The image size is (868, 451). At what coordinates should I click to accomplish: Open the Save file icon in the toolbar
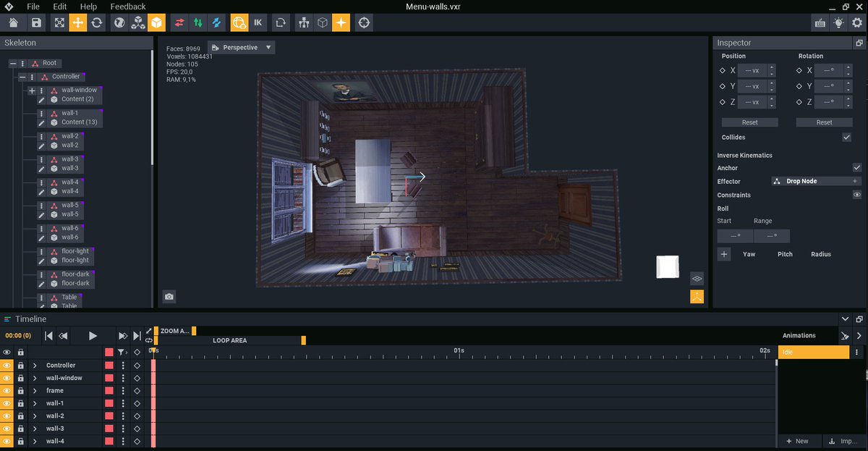[36, 22]
